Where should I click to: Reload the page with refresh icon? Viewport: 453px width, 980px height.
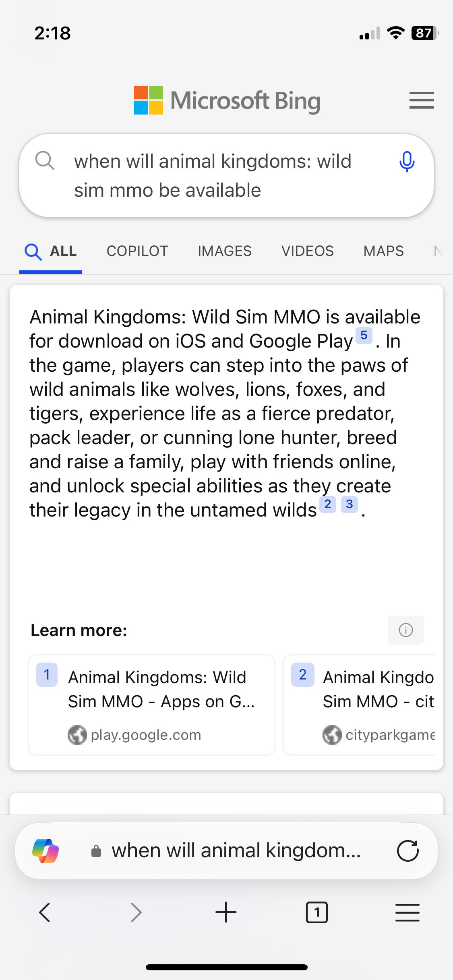(x=407, y=851)
